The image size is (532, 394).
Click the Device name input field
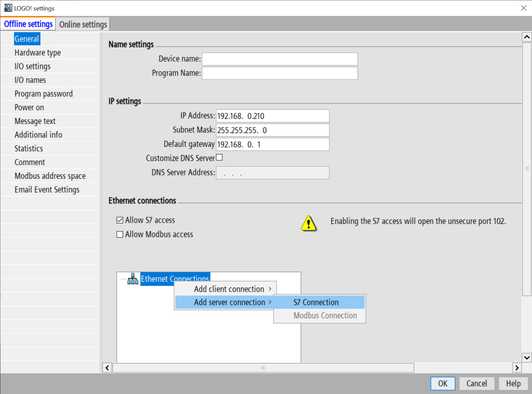(280, 59)
